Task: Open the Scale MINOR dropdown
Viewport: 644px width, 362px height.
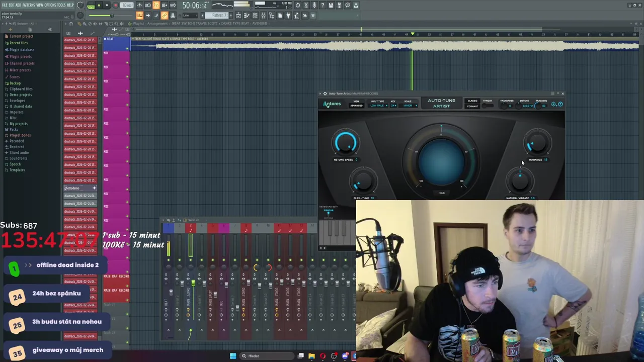Action: coord(408,106)
